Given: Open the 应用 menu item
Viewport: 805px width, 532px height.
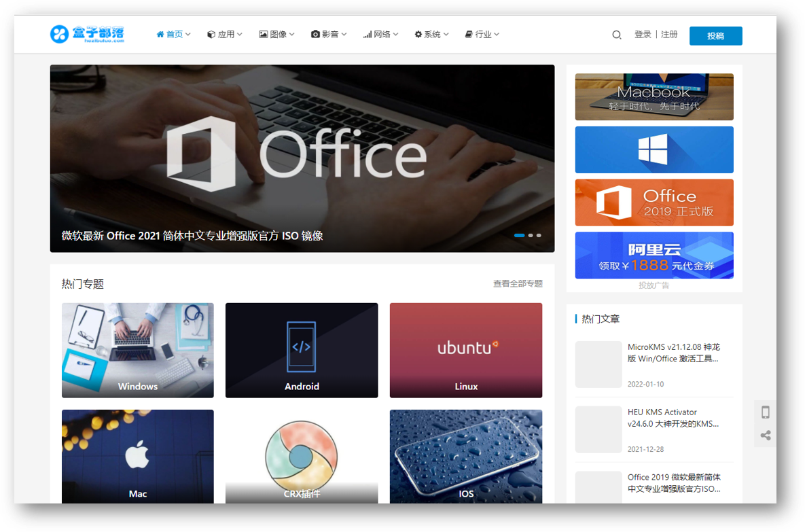Looking at the screenshot, I should [225, 35].
